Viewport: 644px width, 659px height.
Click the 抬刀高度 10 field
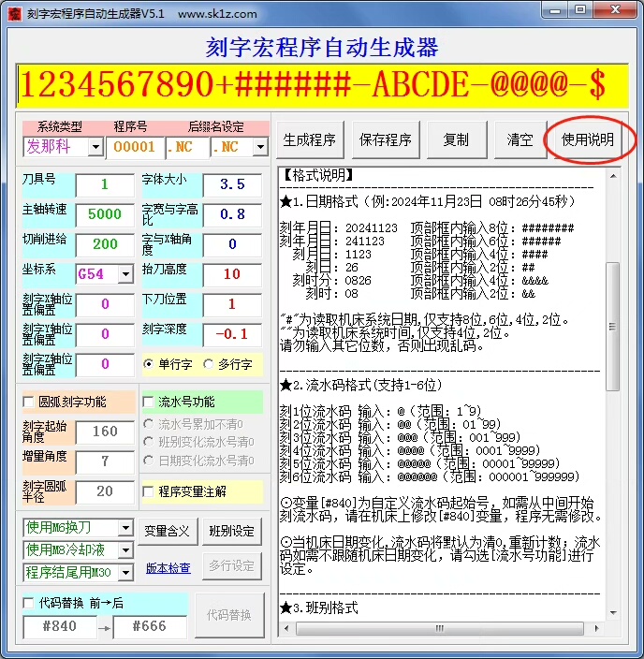point(232,274)
